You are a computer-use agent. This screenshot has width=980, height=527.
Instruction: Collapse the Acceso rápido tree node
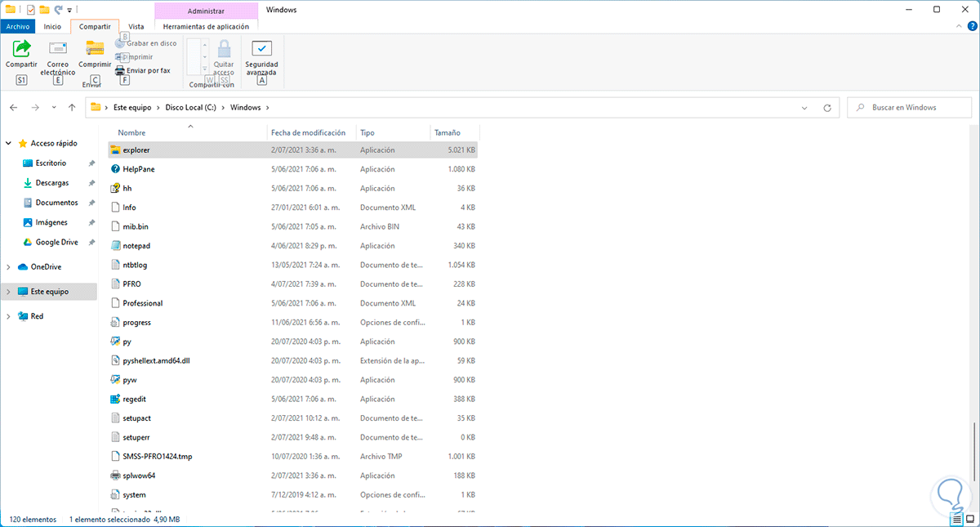8,143
